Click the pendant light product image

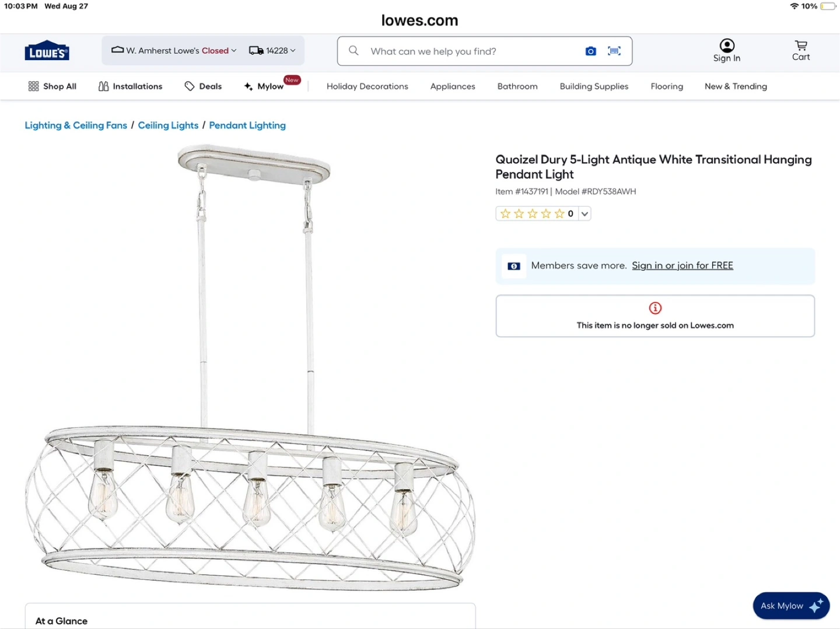coord(251,373)
